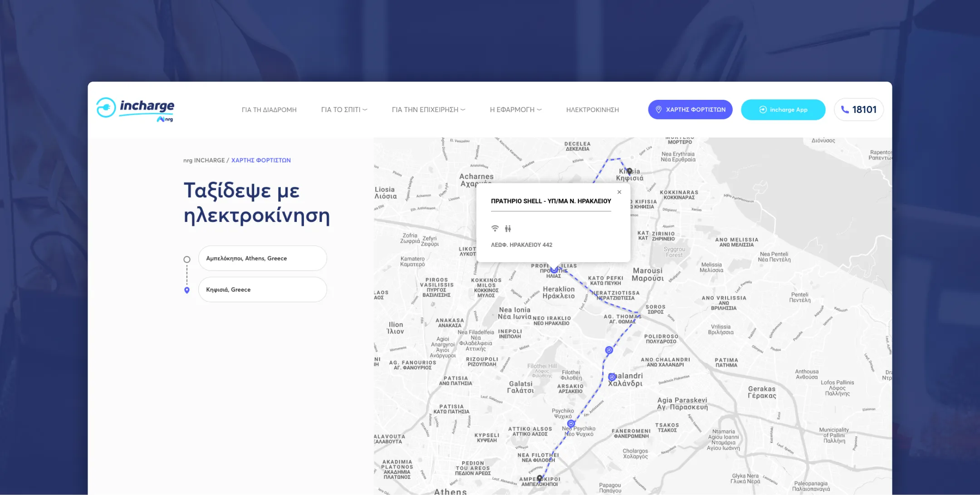Click the Ampelokipoi origin map pin
This screenshot has width=980, height=495.
click(x=539, y=478)
